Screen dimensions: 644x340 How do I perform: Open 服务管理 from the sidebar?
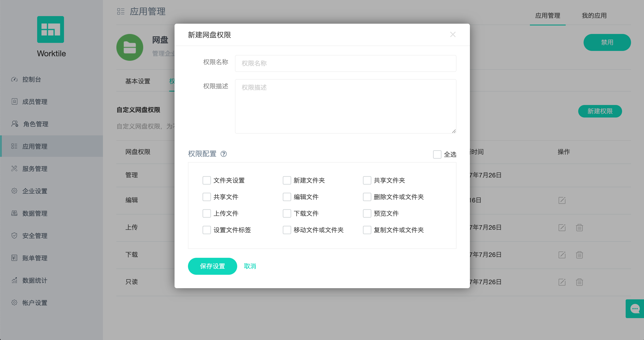(x=34, y=169)
